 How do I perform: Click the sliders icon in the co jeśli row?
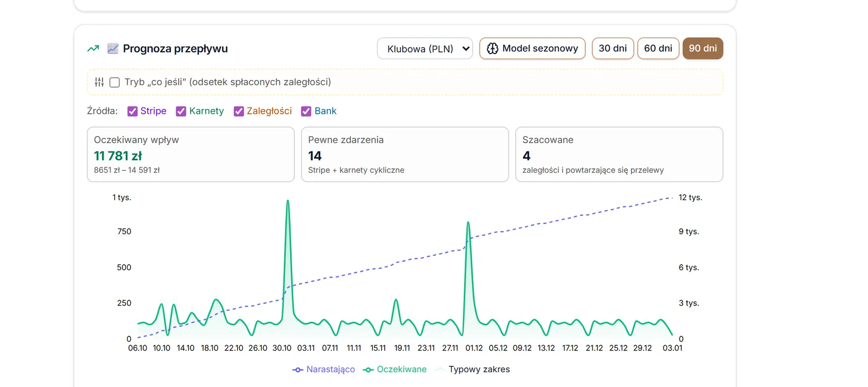click(100, 82)
